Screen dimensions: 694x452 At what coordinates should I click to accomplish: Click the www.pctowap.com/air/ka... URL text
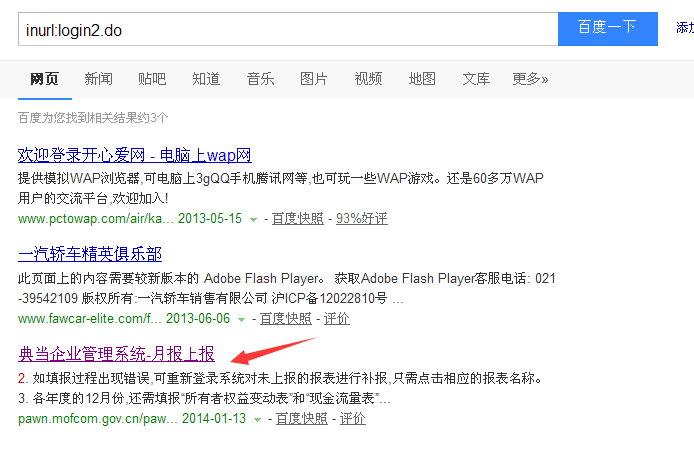point(95,219)
